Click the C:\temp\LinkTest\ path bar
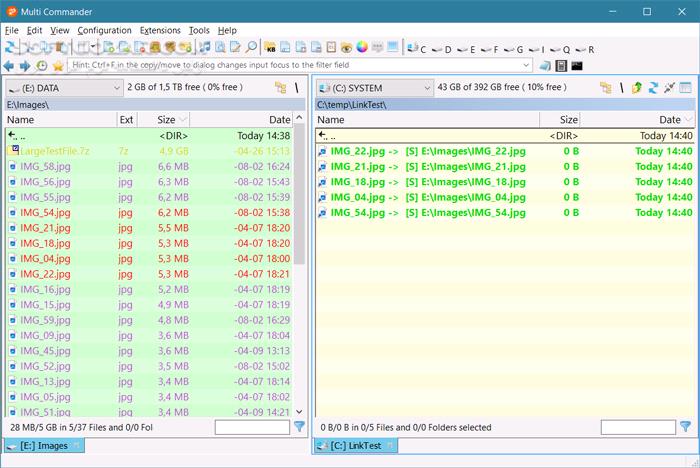 [x=505, y=105]
